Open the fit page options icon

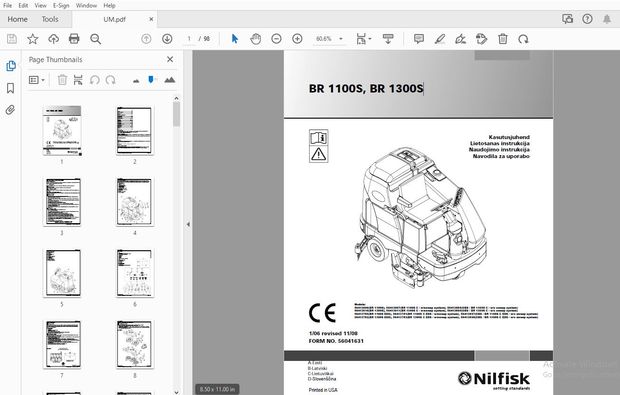click(363, 39)
